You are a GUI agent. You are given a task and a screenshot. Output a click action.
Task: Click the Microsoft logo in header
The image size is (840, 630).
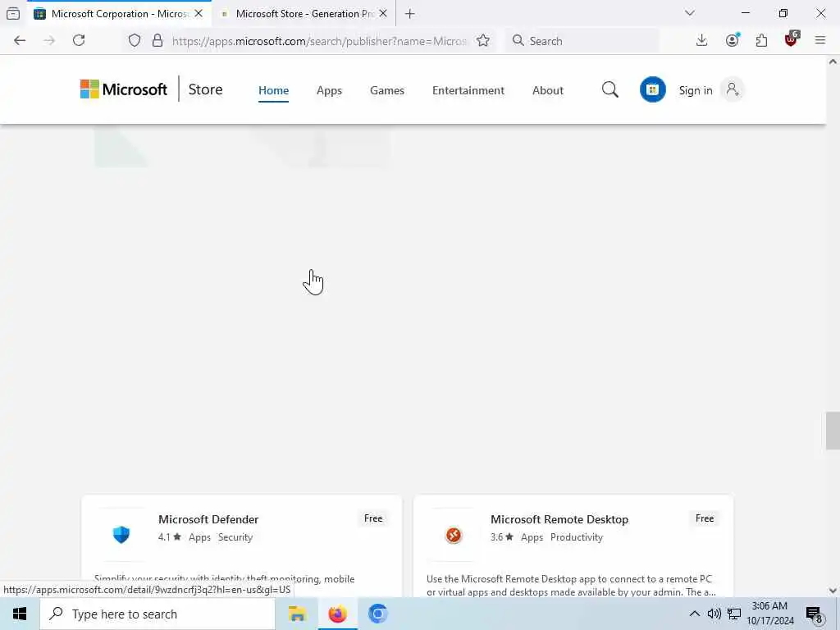(x=123, y=89)
